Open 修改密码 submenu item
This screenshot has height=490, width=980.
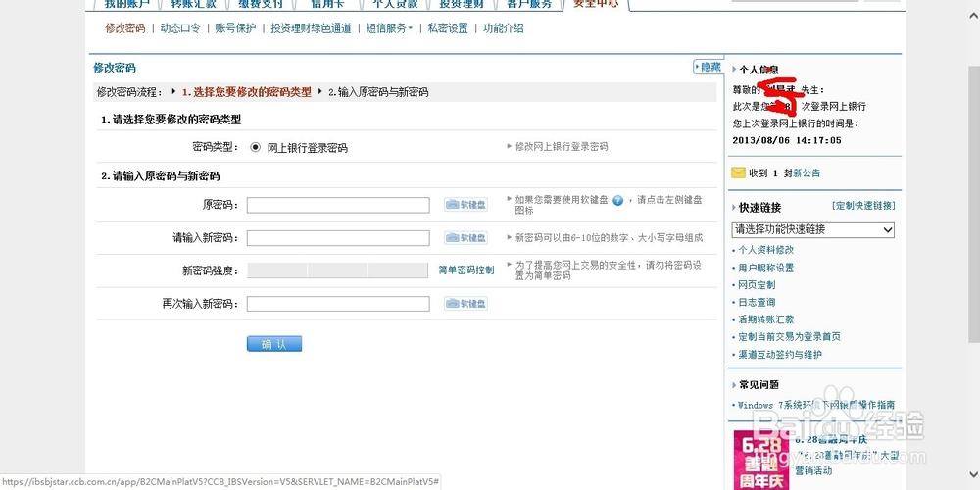[x=125, y=28]
